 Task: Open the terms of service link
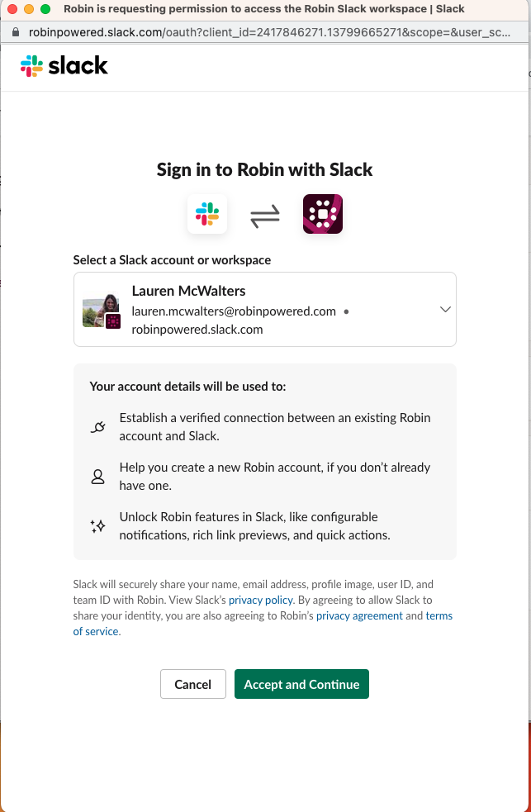click(263, 624)
